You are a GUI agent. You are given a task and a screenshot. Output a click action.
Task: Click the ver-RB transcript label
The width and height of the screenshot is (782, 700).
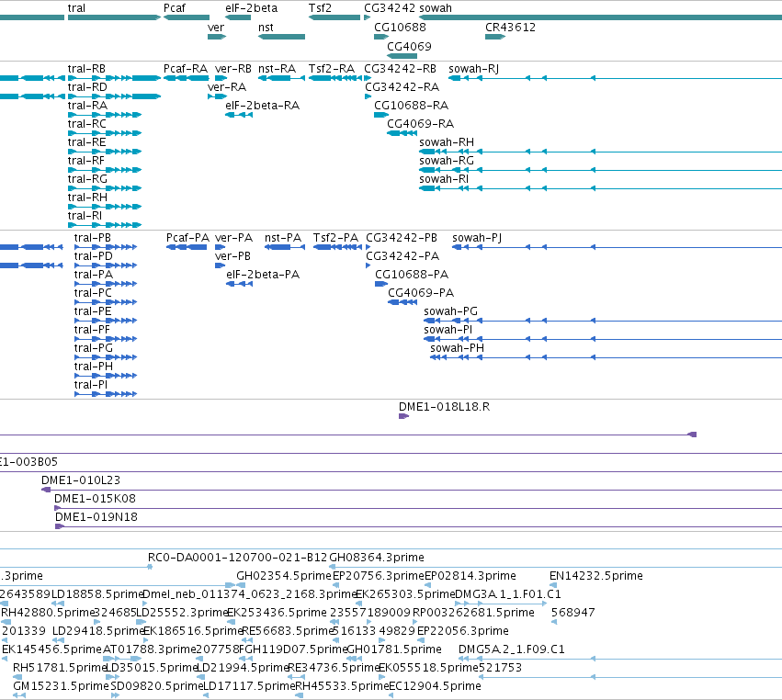[x=232, y=69]
